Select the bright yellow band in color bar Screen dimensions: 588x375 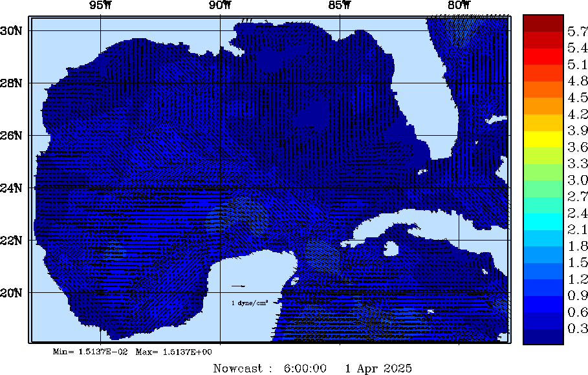tap(543, 139)
